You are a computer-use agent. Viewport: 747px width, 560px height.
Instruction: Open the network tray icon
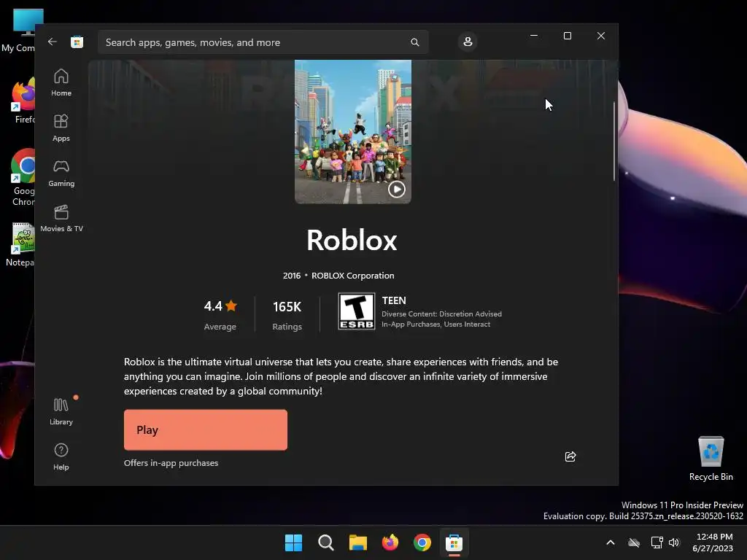(657, 542)
